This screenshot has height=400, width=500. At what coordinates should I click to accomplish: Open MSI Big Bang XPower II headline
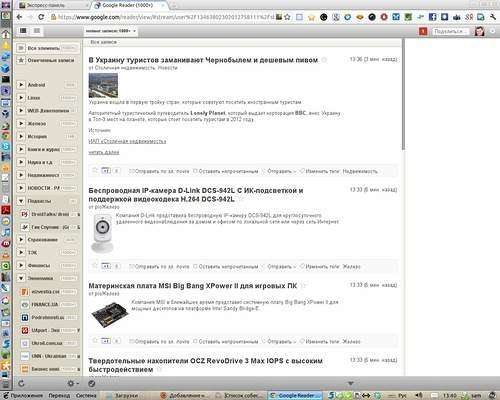click(193, 286)
